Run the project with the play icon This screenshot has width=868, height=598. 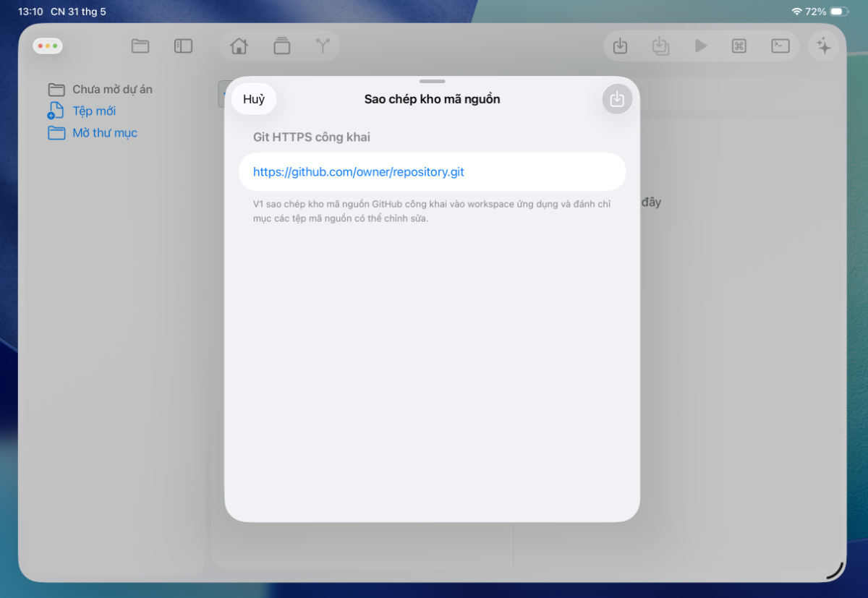[701, 46]
